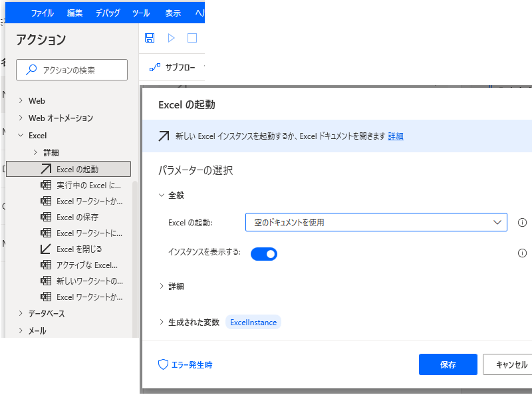Open the エラー発生時 link
This screenshot has width=532, height=399.
coord(192,364)
